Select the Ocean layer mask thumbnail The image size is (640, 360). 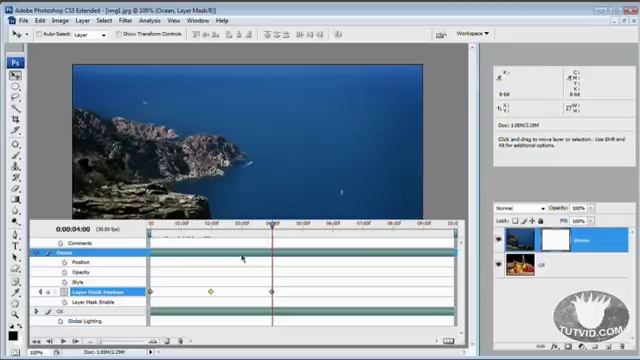555,240
